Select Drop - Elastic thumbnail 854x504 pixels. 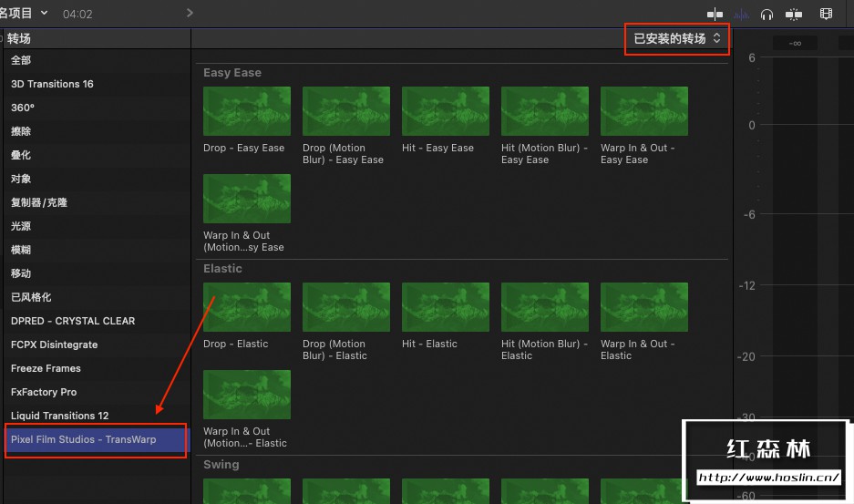pyautogui.click(x=247, y=307)
